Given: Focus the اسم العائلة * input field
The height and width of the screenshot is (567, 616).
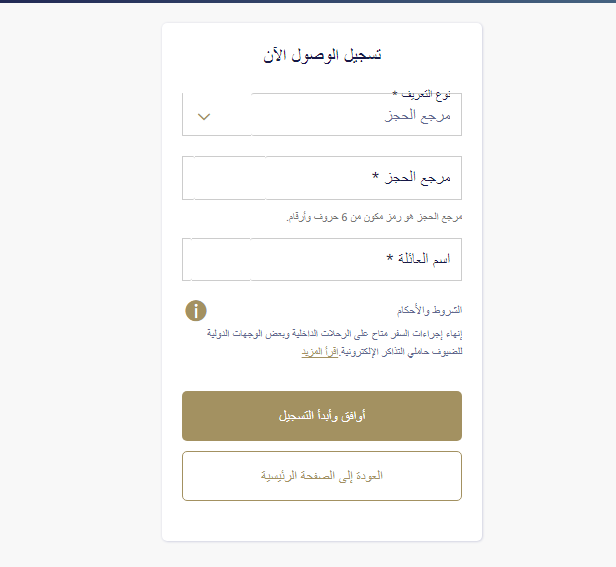Looking at the screenshot, I should (322, 259).
